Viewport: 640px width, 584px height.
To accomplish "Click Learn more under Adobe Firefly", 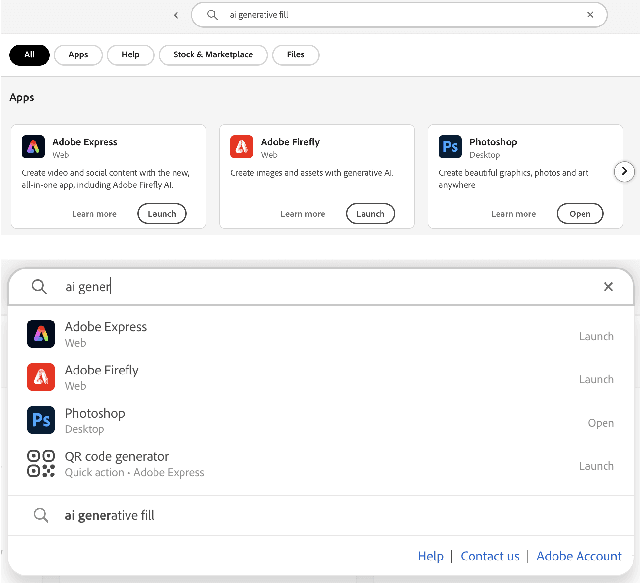I will click(x=302, y=214).
